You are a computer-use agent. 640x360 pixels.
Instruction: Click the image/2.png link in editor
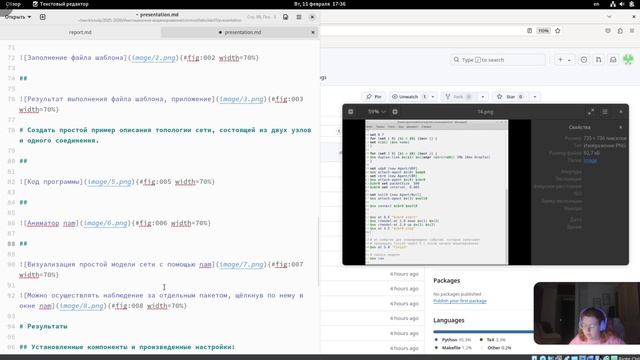[154, 58]
